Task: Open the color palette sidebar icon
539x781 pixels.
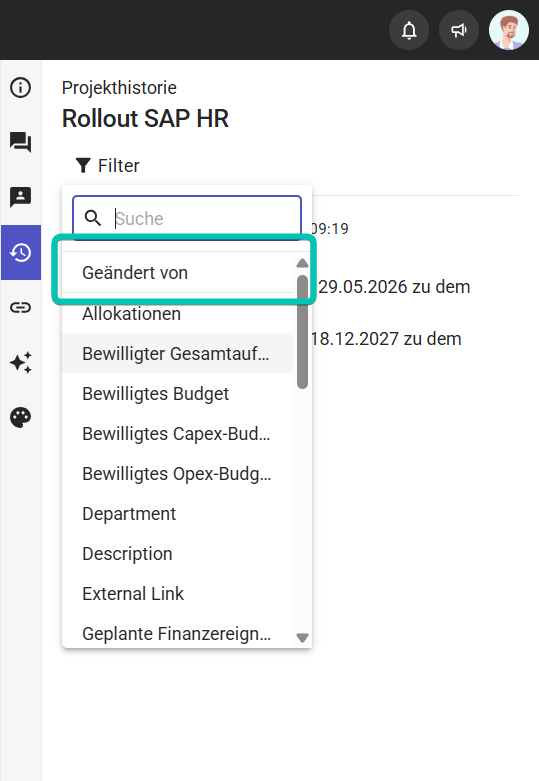Action: tap(20, 417)
